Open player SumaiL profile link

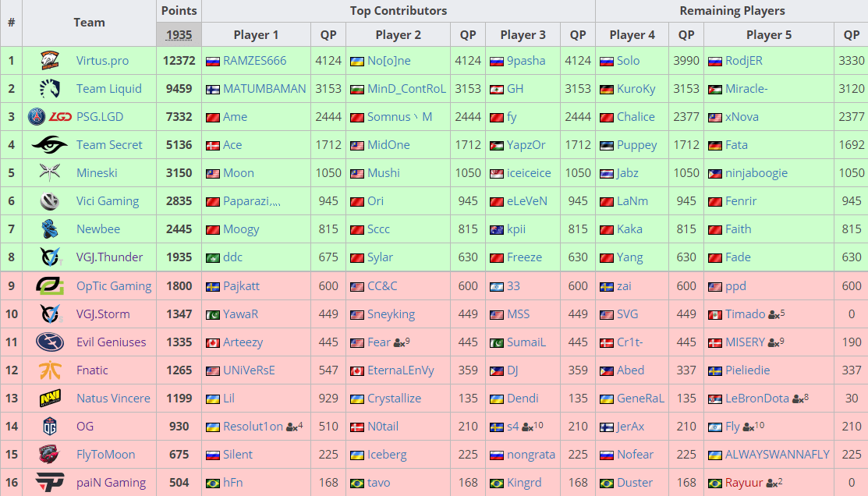526,342
